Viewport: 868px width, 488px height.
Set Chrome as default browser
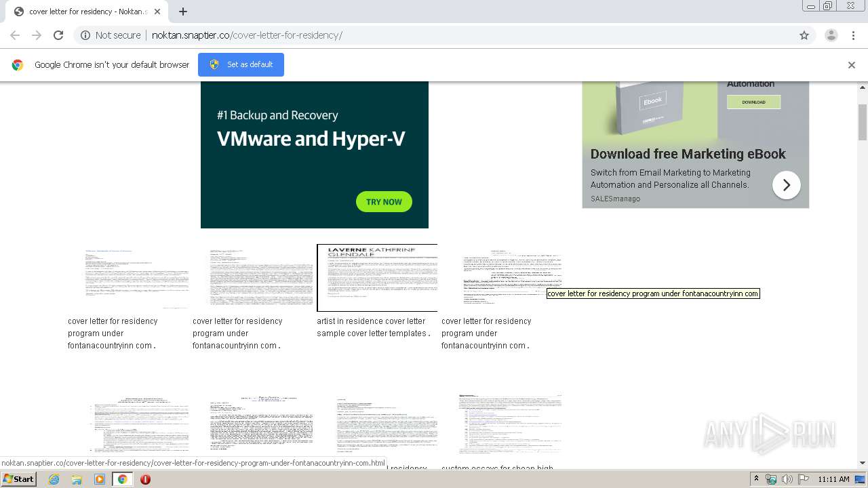click(241, 64)
